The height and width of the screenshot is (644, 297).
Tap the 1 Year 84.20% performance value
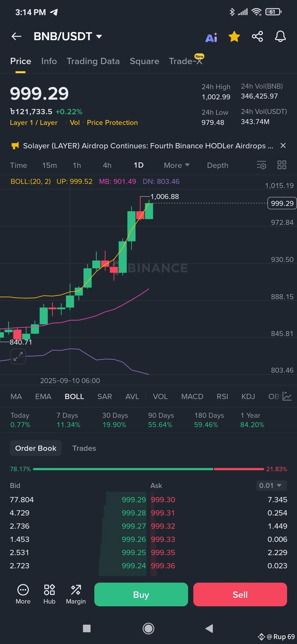252,425
